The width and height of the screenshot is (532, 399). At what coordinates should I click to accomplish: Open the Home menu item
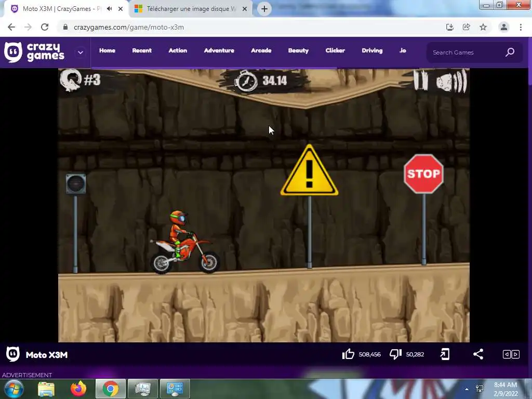pyautogui.click(x=107, y=50)
